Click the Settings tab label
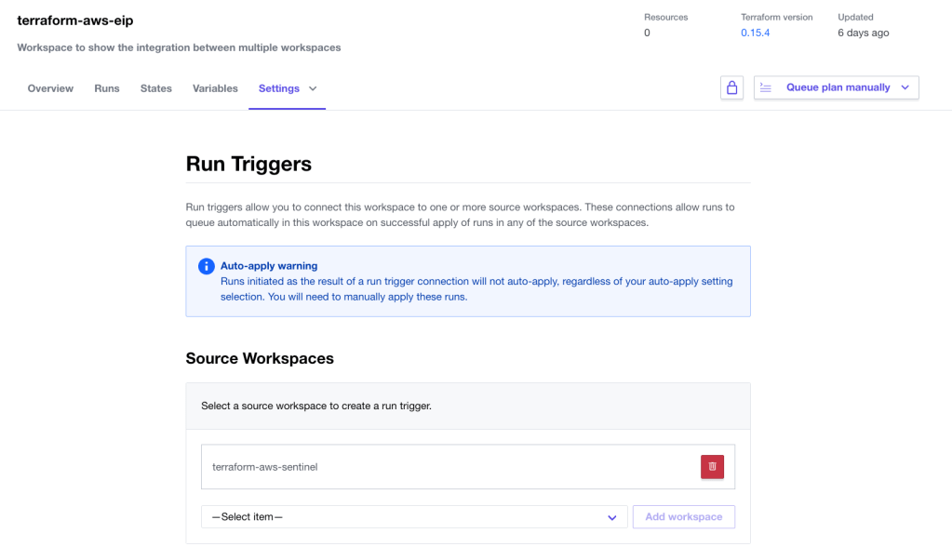Screen dimensions: 952x560 (x=278, y=88)
